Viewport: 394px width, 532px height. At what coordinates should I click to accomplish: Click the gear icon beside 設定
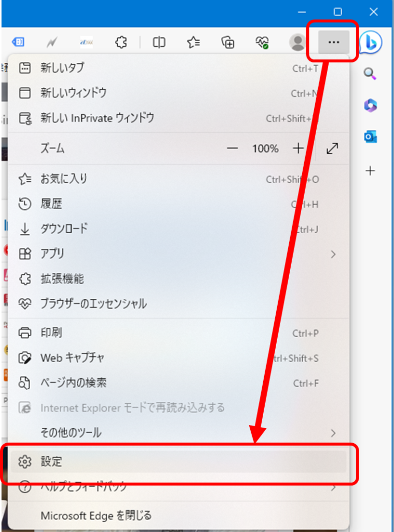tap(25, 461)
